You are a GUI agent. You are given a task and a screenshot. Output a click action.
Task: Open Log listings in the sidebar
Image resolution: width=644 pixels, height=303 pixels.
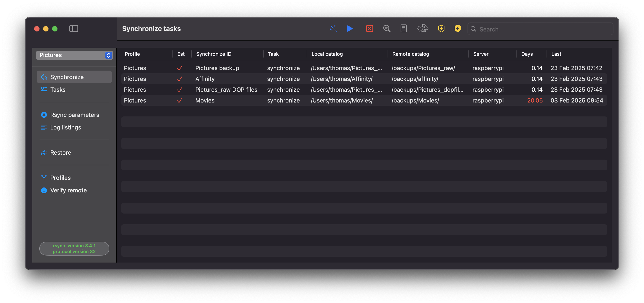click(x=74, y=127)
